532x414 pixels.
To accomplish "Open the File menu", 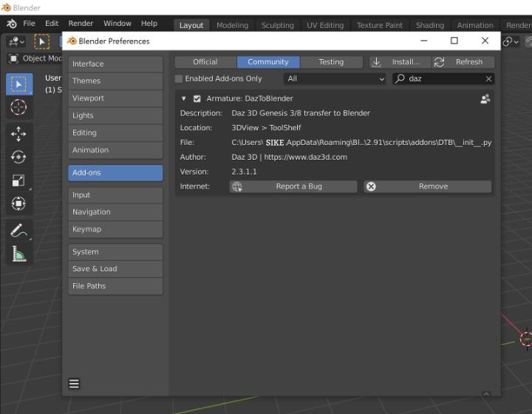I will 29,24.
